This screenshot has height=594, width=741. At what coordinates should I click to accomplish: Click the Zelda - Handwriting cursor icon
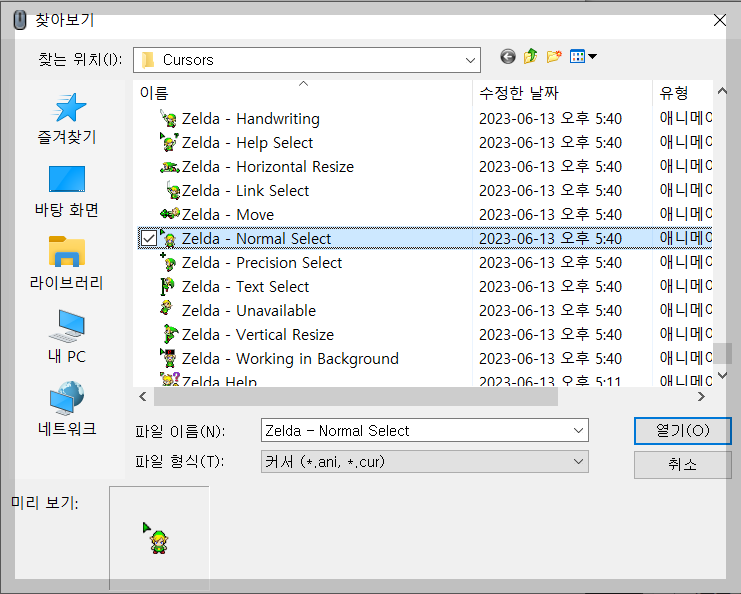(x=169, y=119)
